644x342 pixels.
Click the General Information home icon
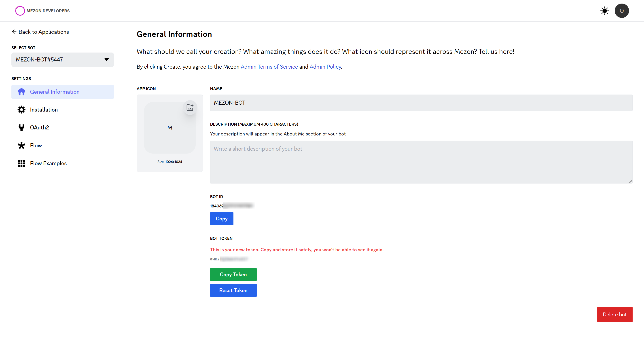pos(21,92)
